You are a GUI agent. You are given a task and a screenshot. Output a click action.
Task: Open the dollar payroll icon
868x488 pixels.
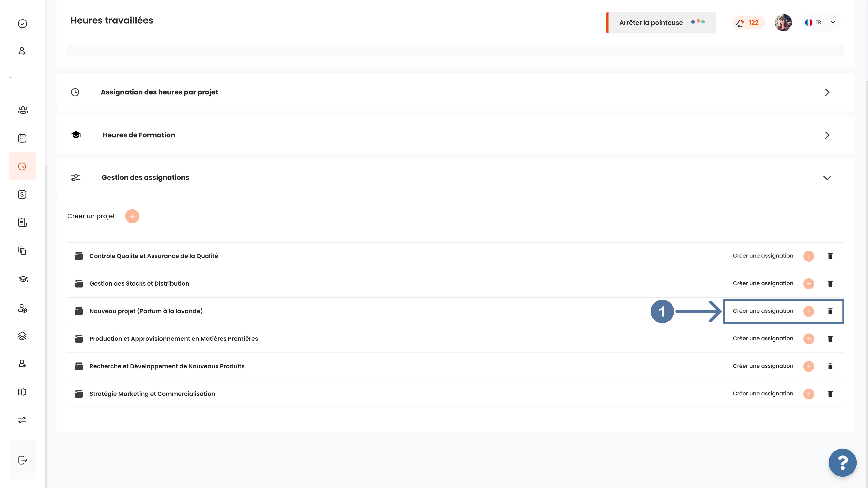(22, 194)
